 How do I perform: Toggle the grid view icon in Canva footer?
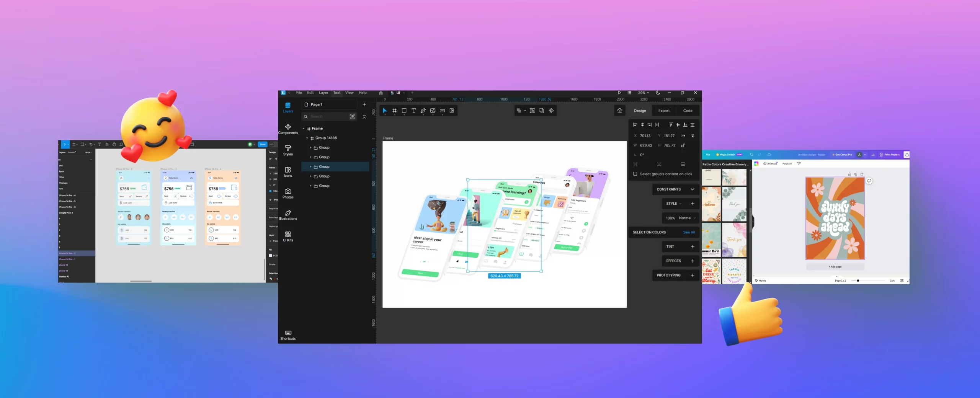(902, 281)
